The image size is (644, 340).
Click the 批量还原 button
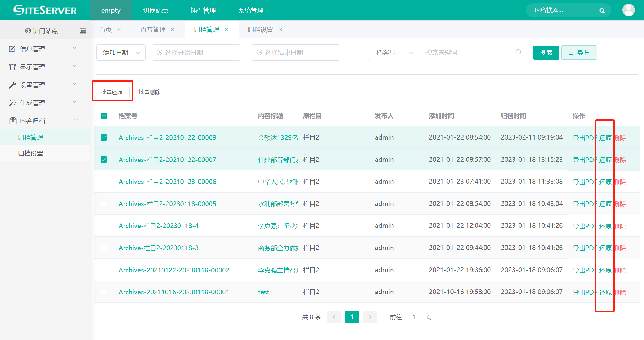(112, 92)
